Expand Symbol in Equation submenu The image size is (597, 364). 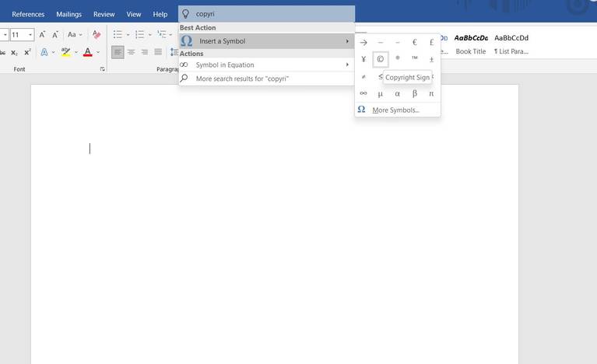(266, 65)
